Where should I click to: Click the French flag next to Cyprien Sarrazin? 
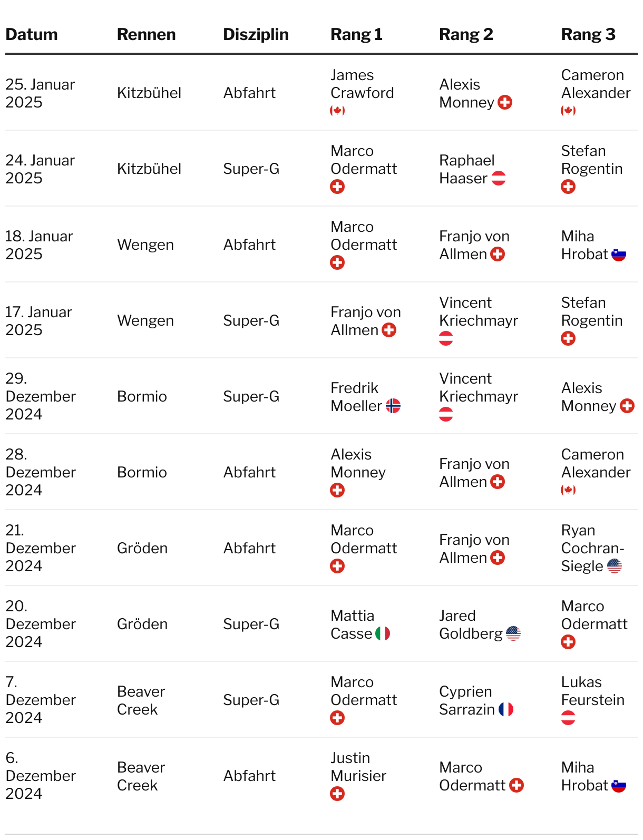(506, 709)
